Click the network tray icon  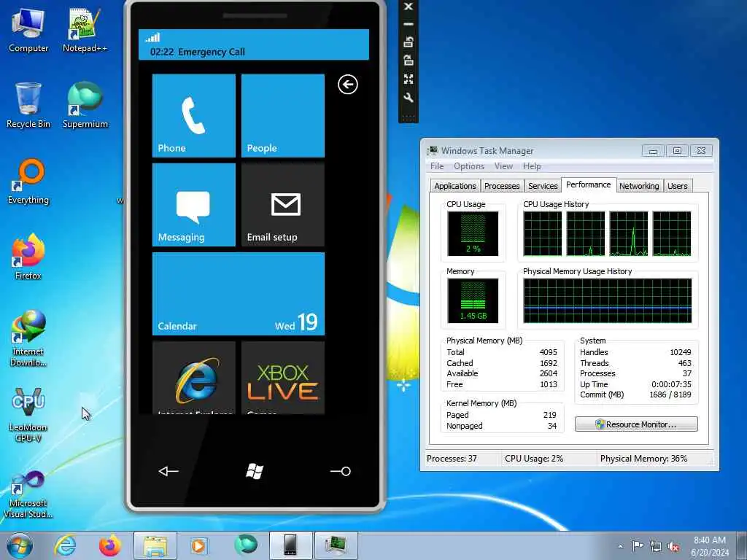tap(656, 546)
